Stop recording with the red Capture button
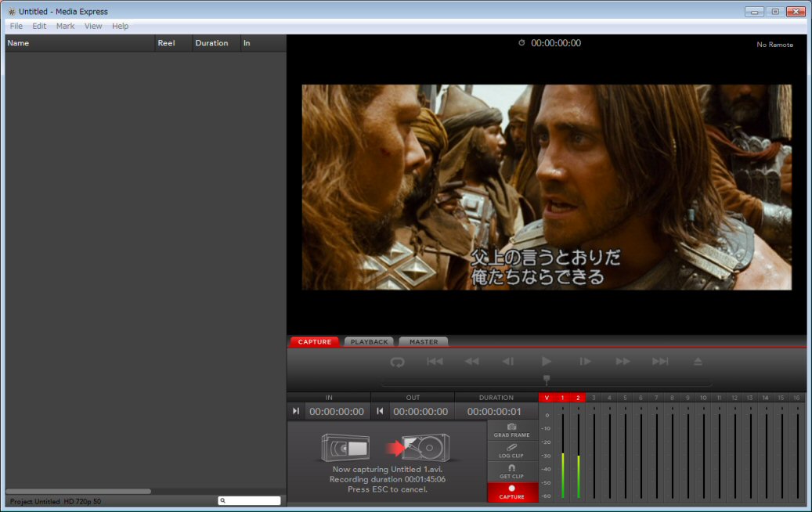The image size is (812, 512). click(511, 492)
